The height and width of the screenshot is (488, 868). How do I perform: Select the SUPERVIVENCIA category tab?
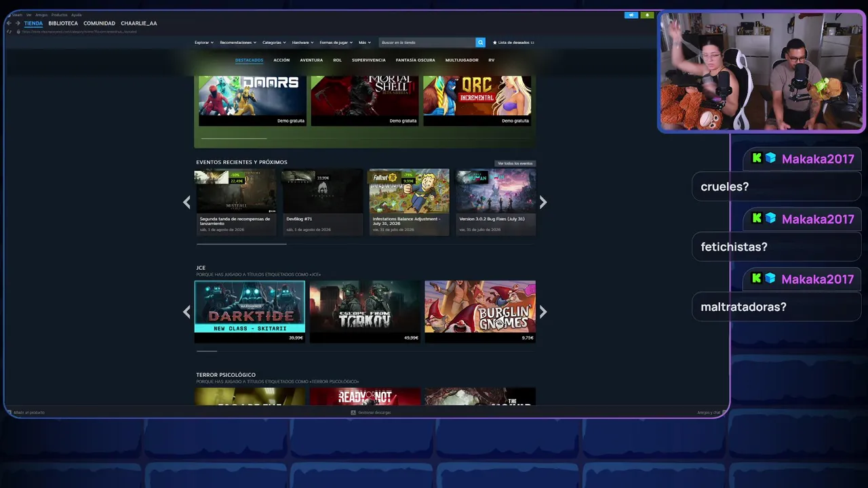point(369,60)
